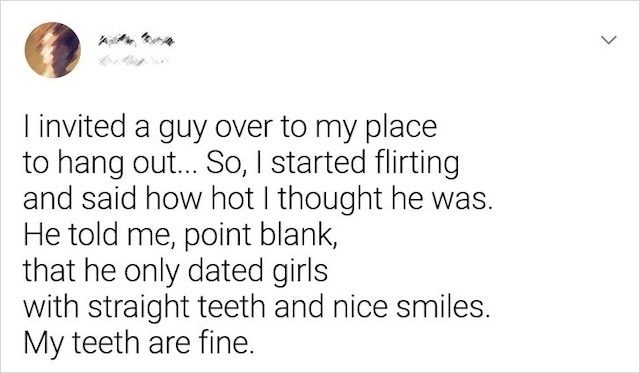Screen dimensions: 640x373
Task: Click the final line 'My teeth are fine.'
Action: 139,343
